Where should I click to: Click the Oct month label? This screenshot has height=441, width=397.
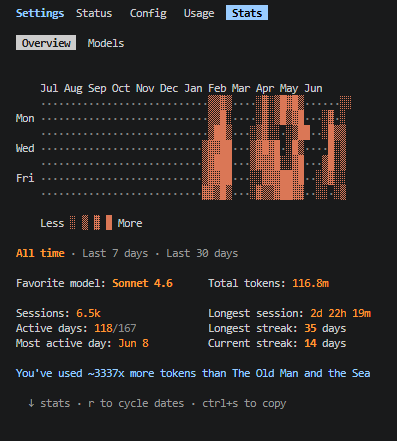point(121,88)
